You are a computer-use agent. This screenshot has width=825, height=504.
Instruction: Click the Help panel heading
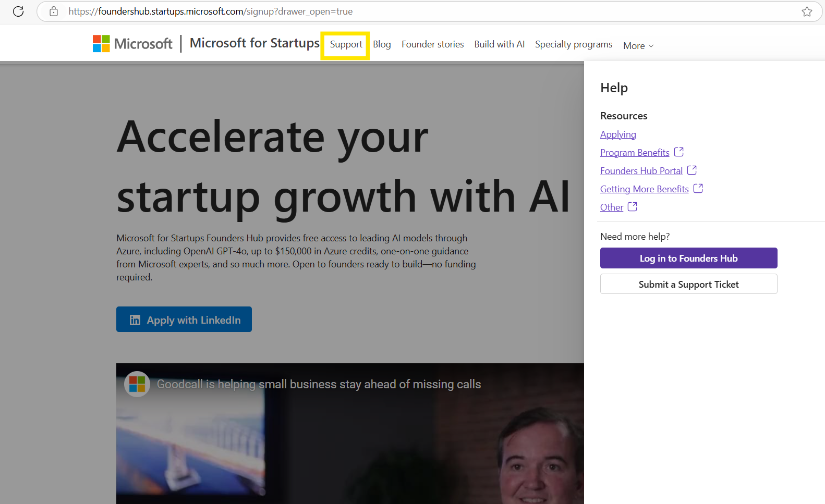[614, 88]
